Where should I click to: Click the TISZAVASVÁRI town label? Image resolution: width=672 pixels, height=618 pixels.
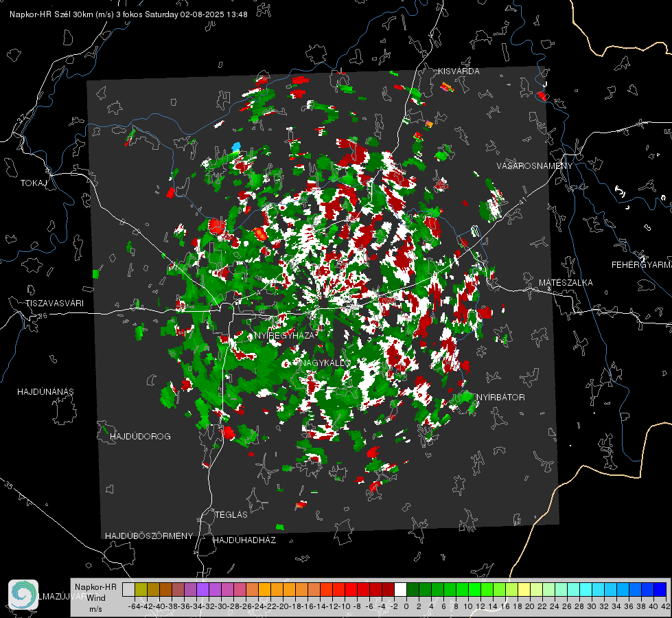pyautogui.click(x=54, y=304)
